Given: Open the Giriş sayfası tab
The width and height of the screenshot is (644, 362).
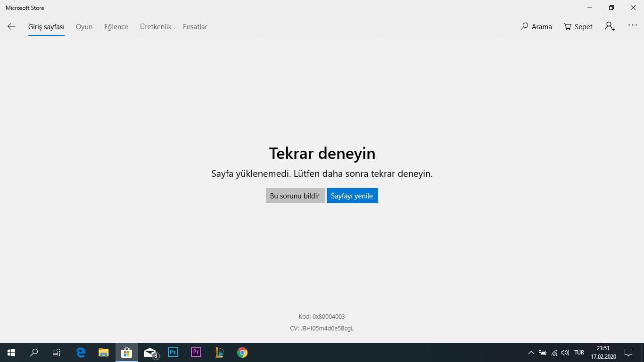Looking at the screenshot, I should pyautogui.click(x=46, y=27).
